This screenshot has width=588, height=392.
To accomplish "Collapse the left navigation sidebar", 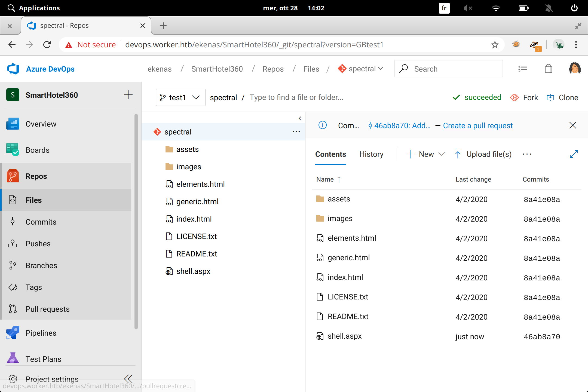I will pyautogui.click(x=128, y=378).
